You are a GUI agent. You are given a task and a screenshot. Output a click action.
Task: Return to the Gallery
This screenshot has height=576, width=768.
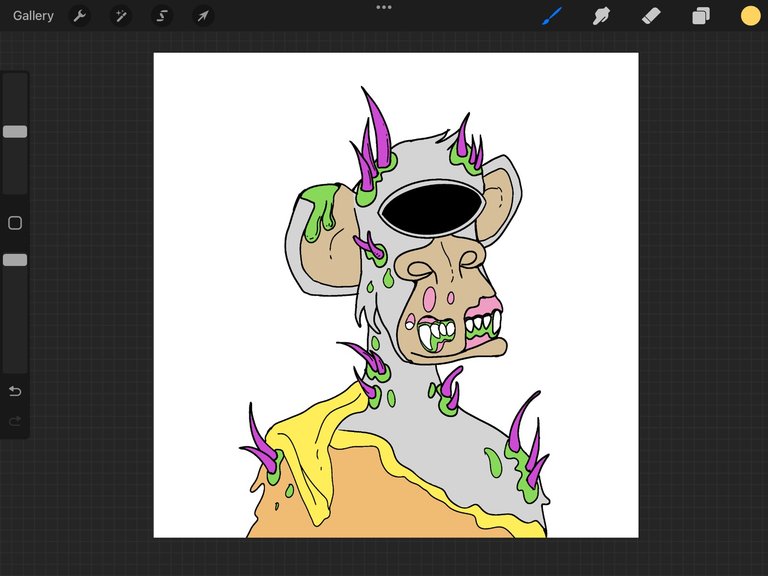[33, 16]
